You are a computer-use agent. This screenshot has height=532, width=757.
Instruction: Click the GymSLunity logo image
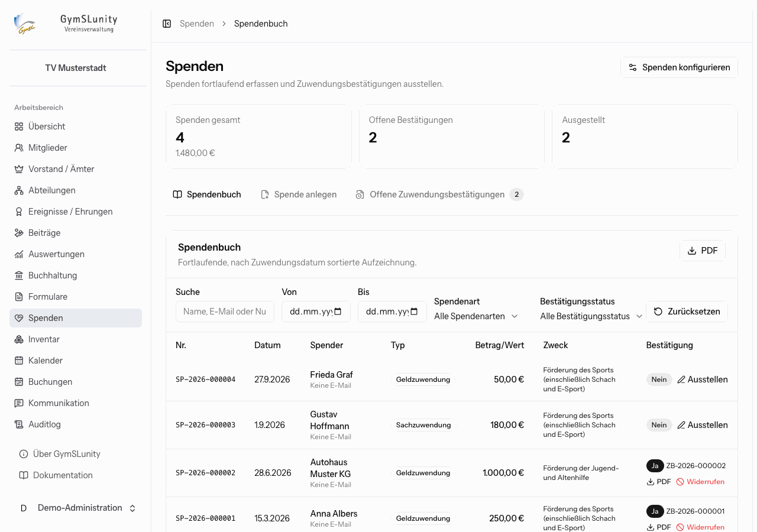25,24
